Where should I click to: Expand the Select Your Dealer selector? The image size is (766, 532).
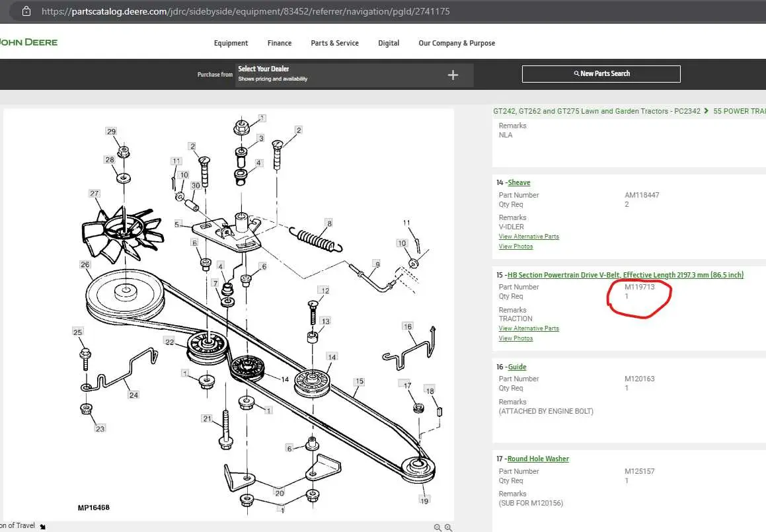pos(354,75)
